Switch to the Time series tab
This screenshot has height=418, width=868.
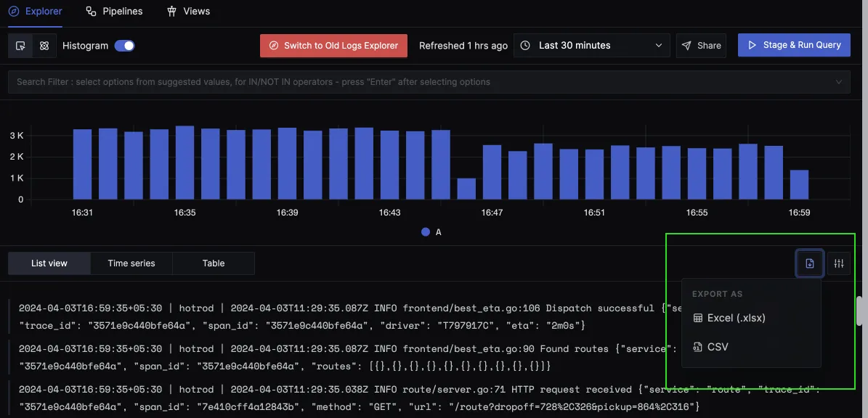[x=131, y=263]
